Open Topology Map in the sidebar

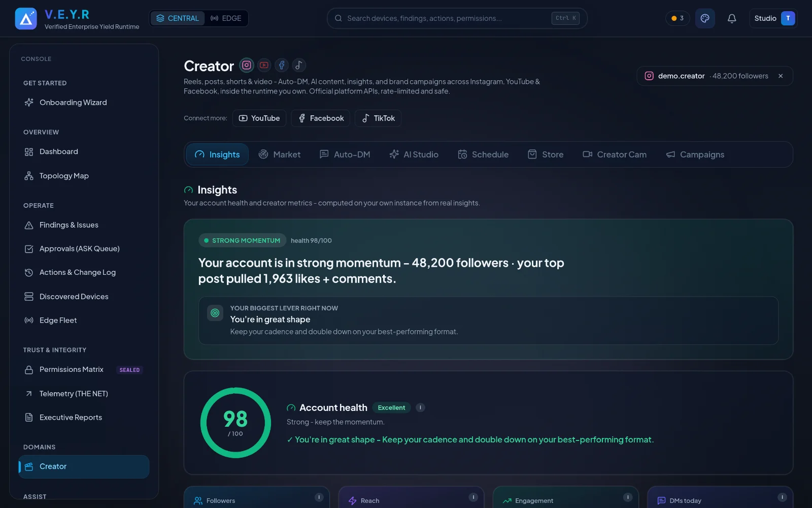84,176
